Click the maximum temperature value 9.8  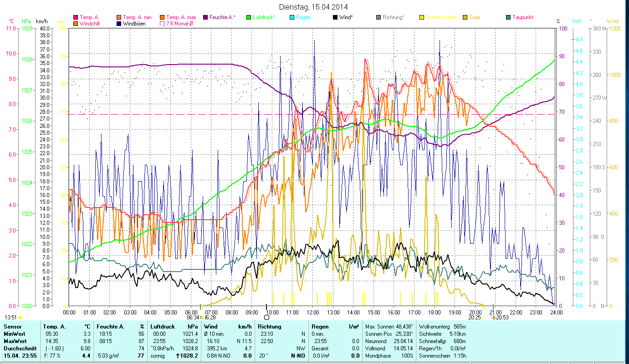pyautogui.click(x=87, y=341)
